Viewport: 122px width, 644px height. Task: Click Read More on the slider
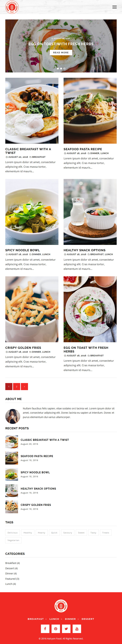point(61,52)
